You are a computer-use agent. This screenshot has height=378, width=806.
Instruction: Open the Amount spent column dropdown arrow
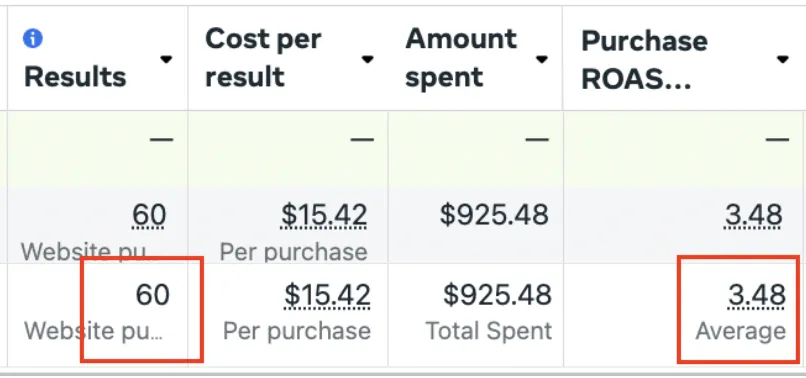point(541,60)
